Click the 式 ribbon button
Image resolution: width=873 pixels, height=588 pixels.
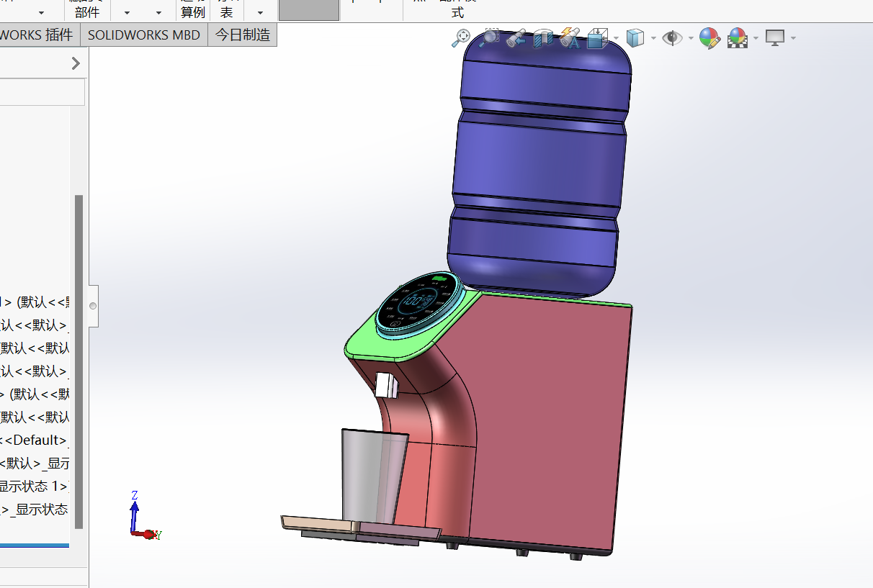pos(457,12)
